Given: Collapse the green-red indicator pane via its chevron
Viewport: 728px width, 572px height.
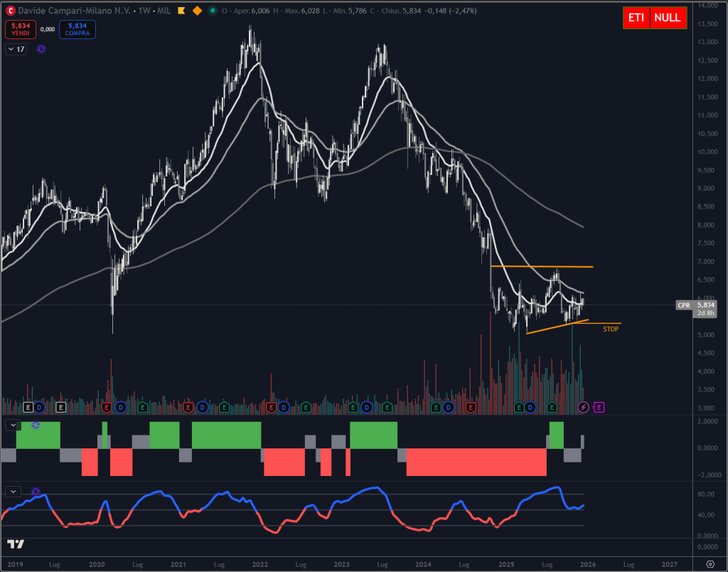Looking at the screenshot, I should [12, 425].
